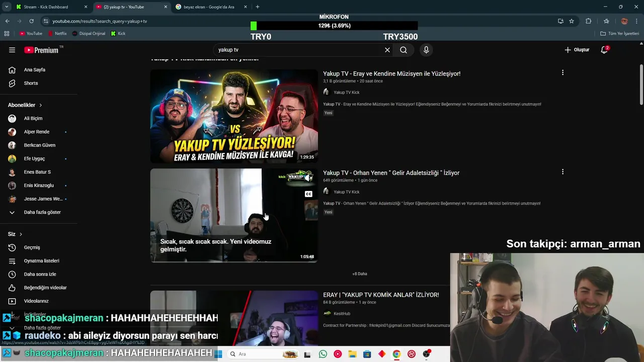Open options for the Orhan Yenen video
Screen dimensions: 644x362
(x=562, y=172)
